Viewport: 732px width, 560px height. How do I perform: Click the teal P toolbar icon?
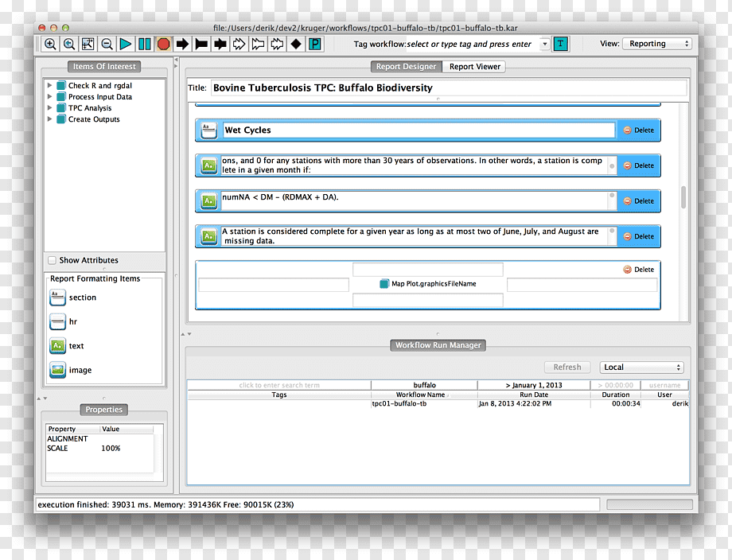coord(315,45)
